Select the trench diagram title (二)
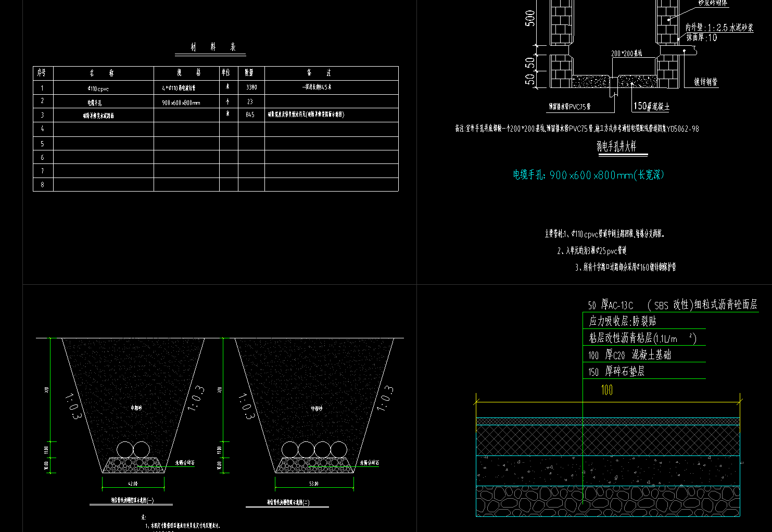 (288, 503)
